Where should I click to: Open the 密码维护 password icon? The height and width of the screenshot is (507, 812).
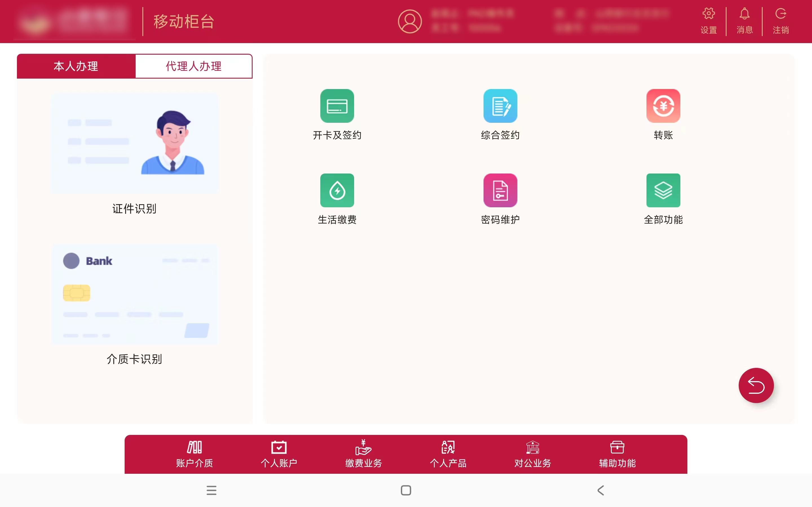point(500,190)
